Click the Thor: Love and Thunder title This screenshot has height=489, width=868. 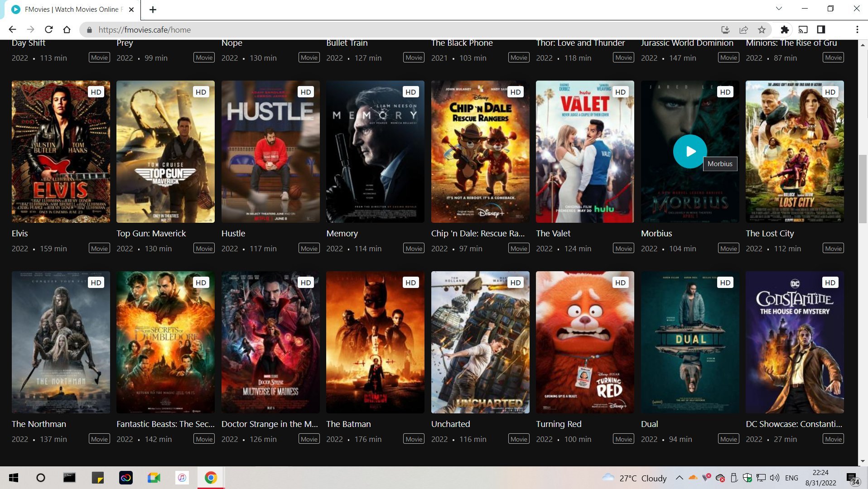point(580,43)
